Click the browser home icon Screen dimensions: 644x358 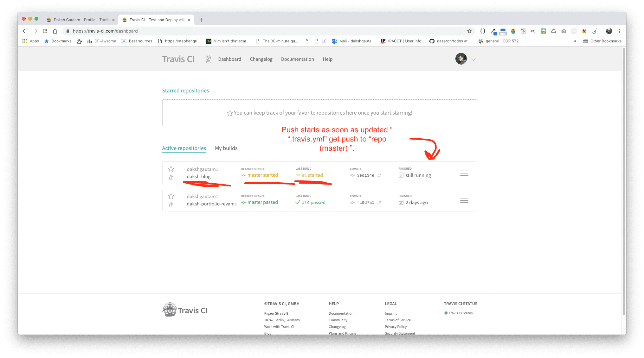point(55,31)
